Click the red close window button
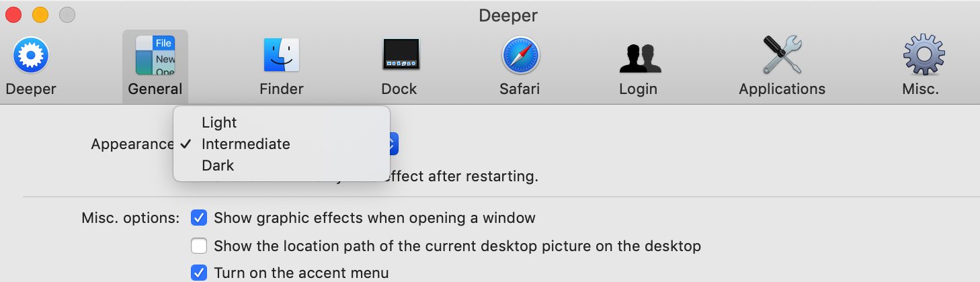The height and width of the screenshot is (282, 980). tap(13, 14)
